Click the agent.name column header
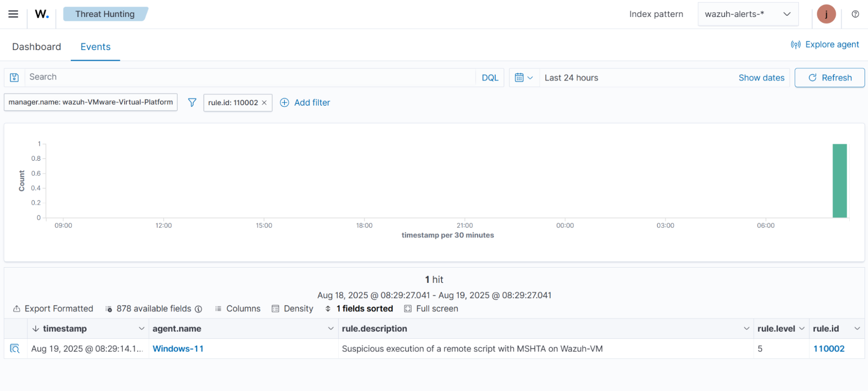This screenshot has height=391, width=868. coord(177,328)
